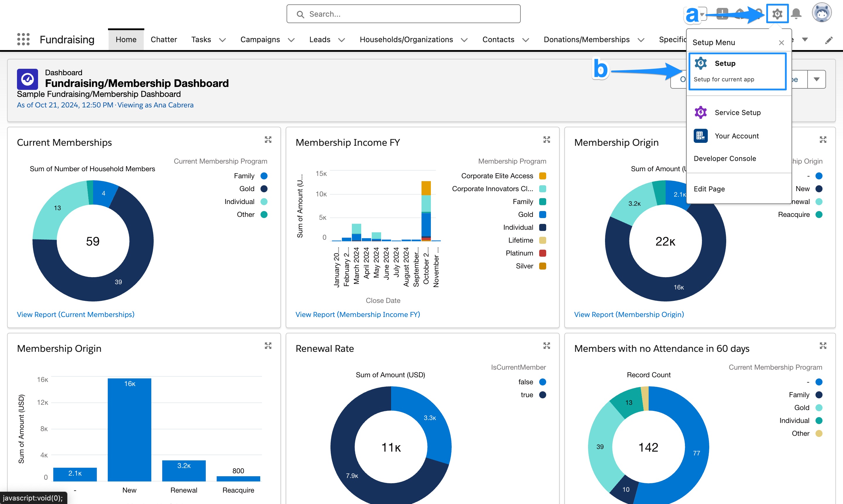Image resolution: width=843 pixels, height=504 pixels.
Task: Open the App Launcher grid icon
Action: [23, 40]
